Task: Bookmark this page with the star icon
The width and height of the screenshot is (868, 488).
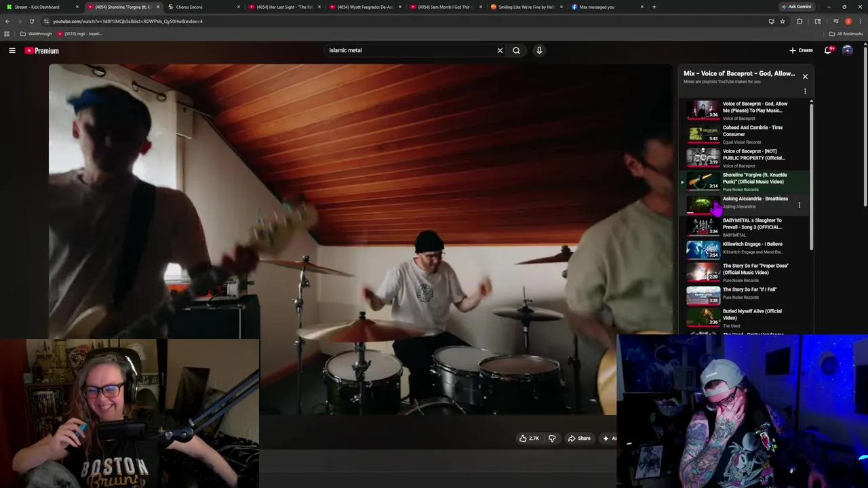Action: 783,21
